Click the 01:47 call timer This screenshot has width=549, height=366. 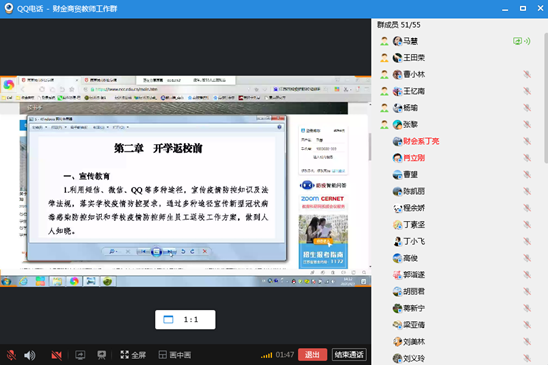tap(285, 355)
